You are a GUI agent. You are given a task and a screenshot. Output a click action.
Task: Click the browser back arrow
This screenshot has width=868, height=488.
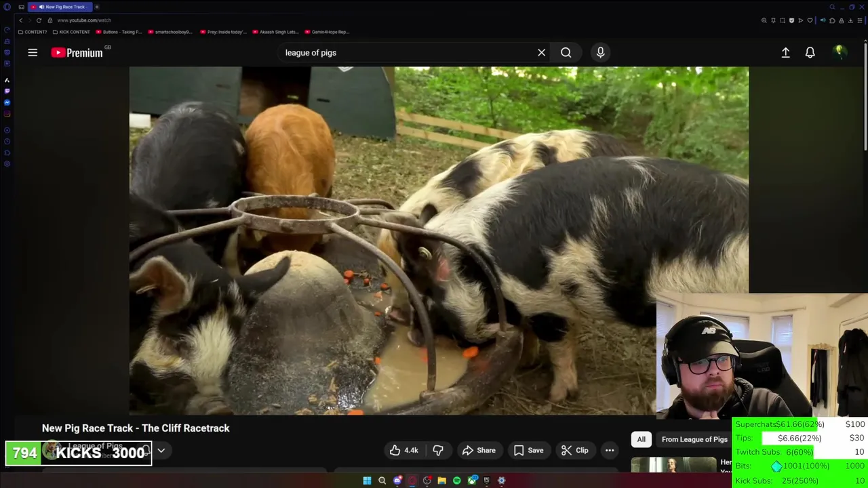(x=20, y=20)
